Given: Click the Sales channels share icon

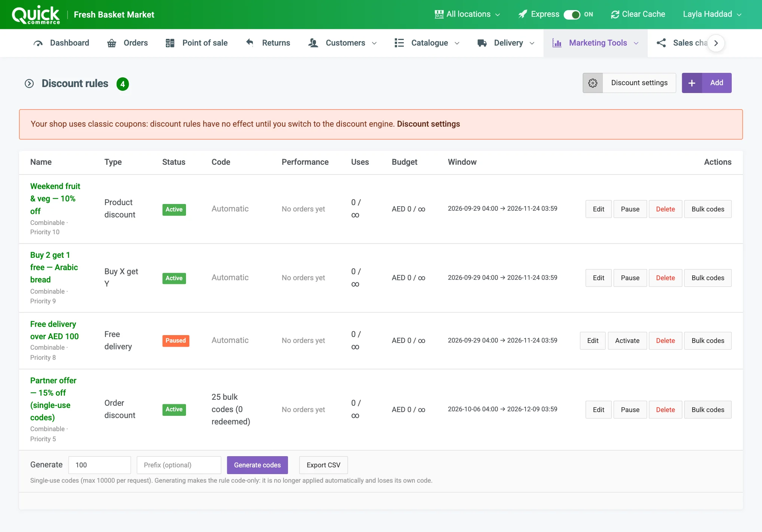Looking at the screenshot, I should pyautogui.click(x=661, y=43).
